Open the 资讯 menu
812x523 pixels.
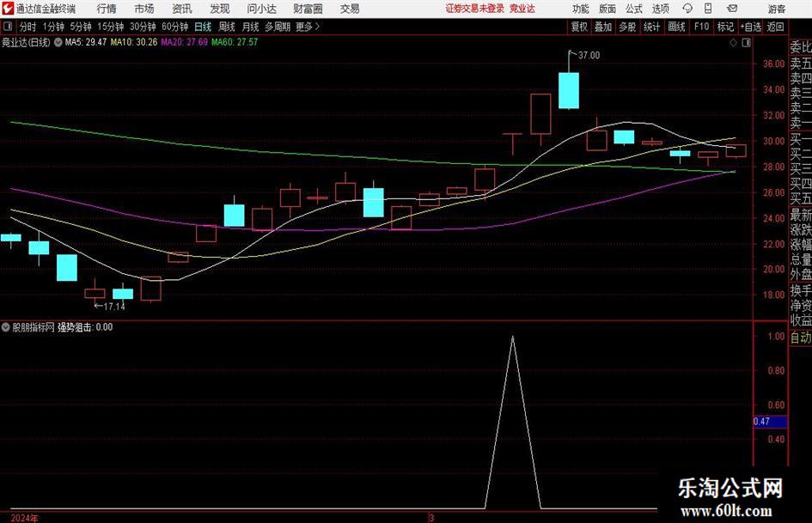182,9
